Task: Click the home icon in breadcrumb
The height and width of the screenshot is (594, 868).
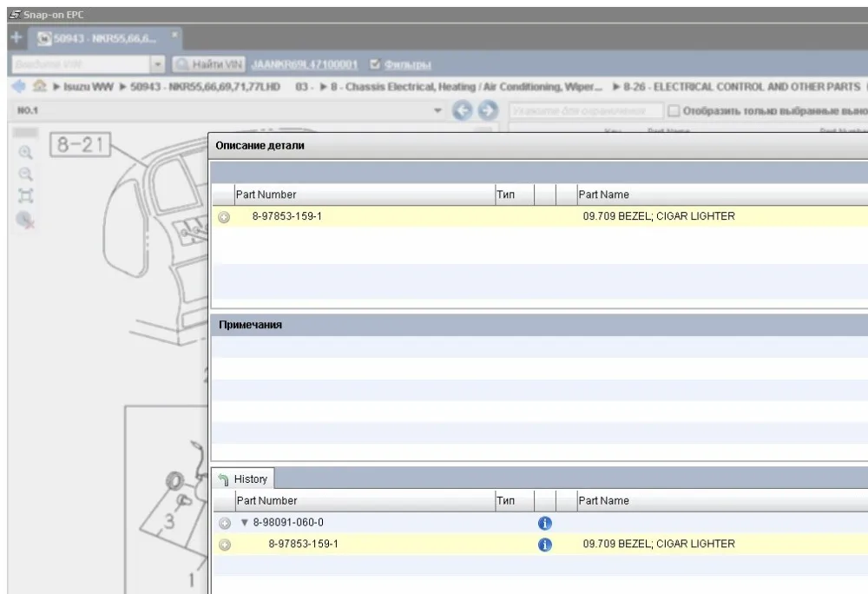Action: 39,86
